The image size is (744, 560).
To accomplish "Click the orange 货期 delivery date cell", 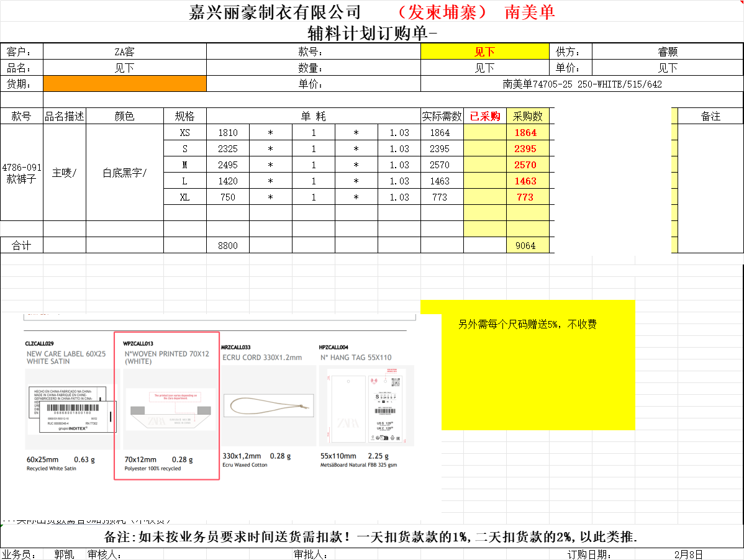I will coord(125,84).
